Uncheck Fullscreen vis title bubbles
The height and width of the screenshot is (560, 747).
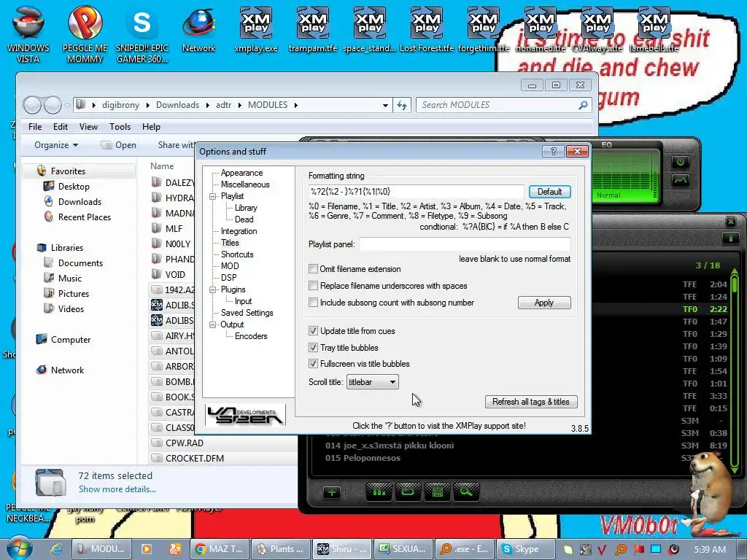pos(313,364)
